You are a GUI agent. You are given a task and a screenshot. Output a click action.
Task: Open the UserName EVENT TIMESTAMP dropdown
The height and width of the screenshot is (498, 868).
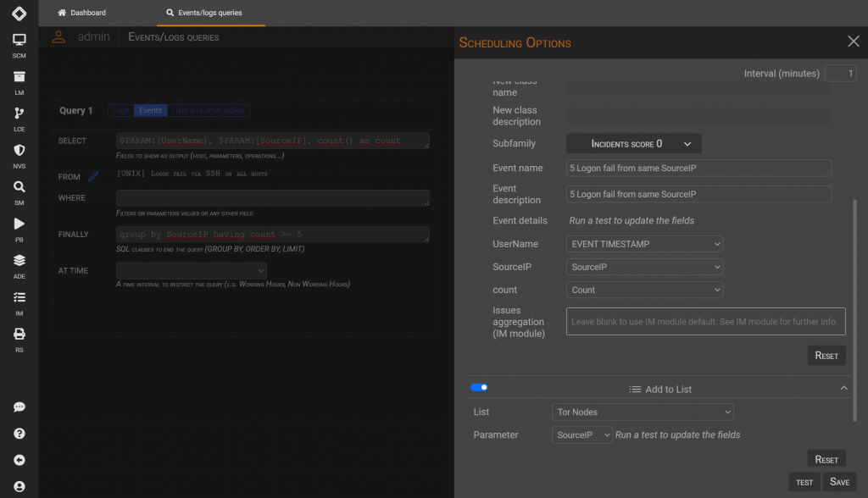[x=644, y=244]
